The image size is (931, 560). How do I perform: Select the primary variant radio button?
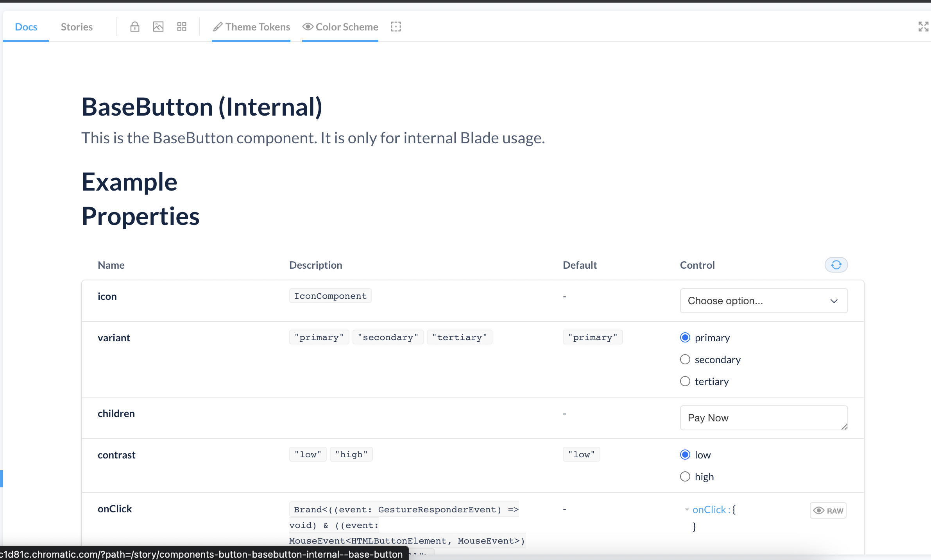tap(685, 337)
